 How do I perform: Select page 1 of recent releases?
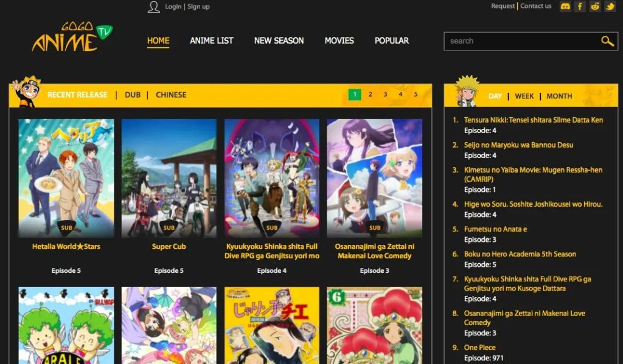(355, 94)
